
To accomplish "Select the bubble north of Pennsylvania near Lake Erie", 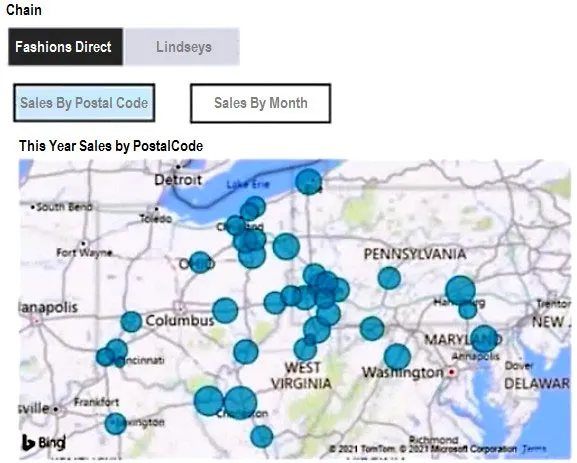I will pyautogui.click(x=308, y=181).
